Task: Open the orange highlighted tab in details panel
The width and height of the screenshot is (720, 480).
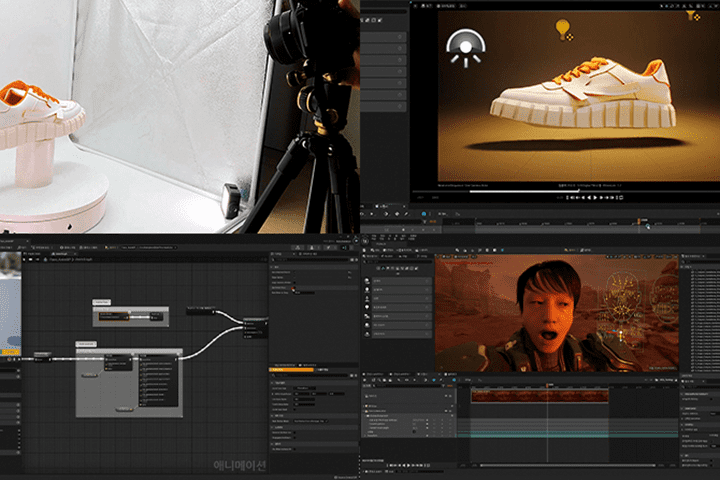Action: tap(291, 369)
